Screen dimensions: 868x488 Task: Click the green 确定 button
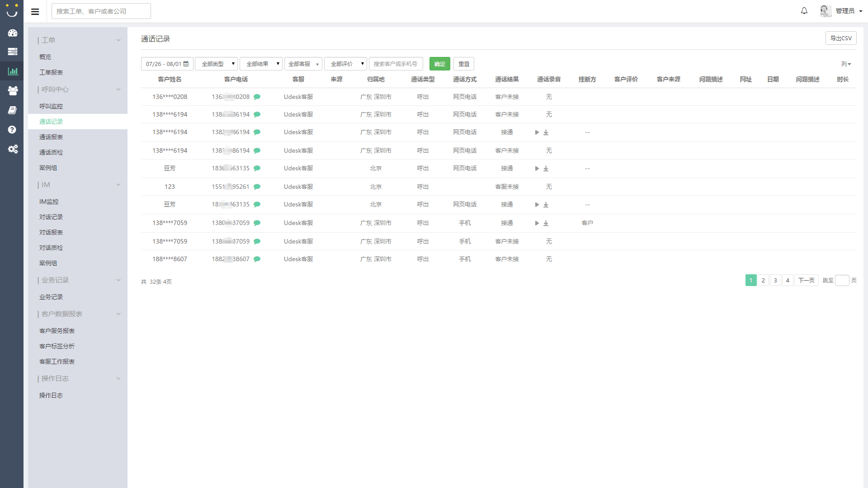click(x=439, y=64)
